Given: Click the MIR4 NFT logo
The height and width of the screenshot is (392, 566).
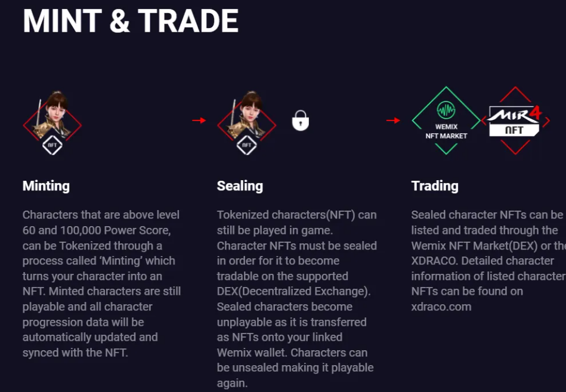Looking at the screenshot, I should click(515, 121).
